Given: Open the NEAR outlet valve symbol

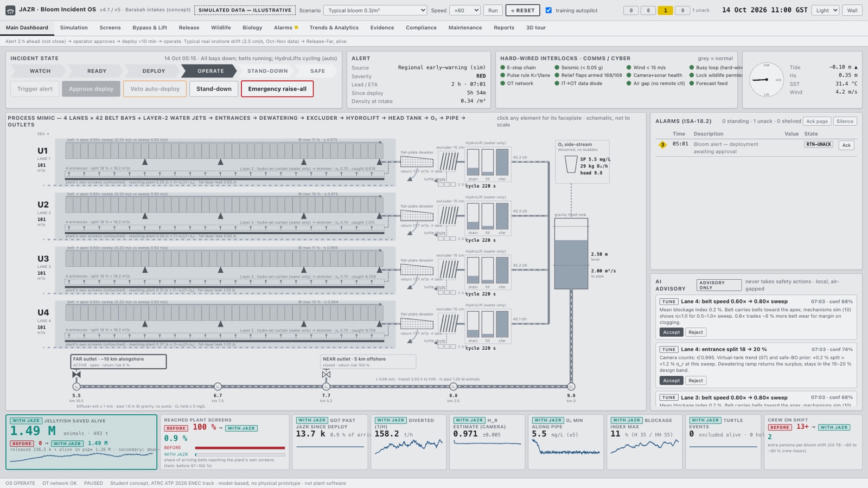Looking at the screenshot, I should pos(326,374).
